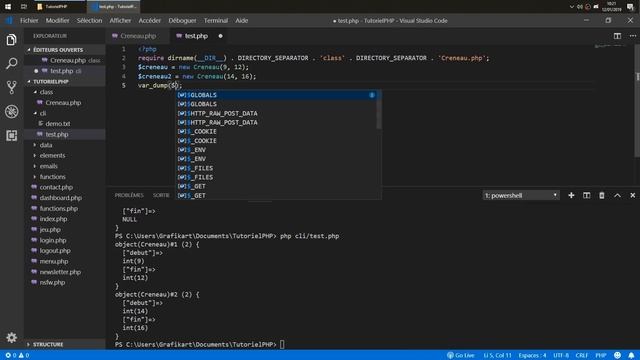Open the Debug view in activity bar

coord(11,111)
